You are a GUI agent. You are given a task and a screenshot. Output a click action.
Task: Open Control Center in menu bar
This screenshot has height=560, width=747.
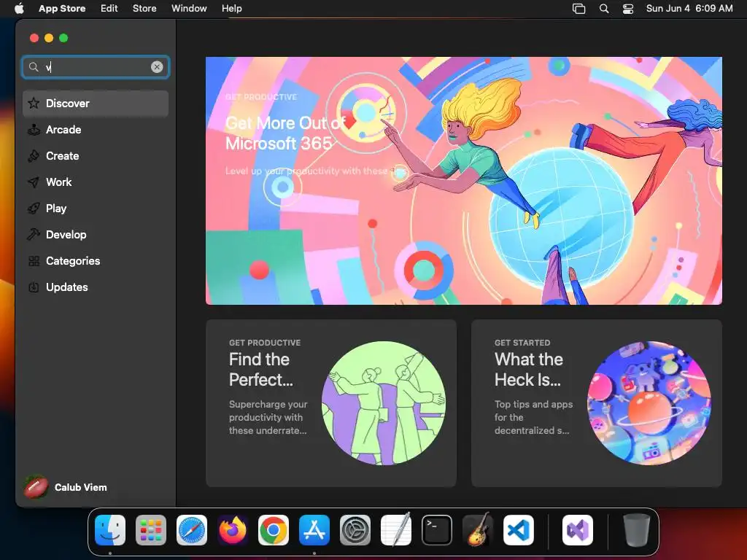[x=628, y=9]
